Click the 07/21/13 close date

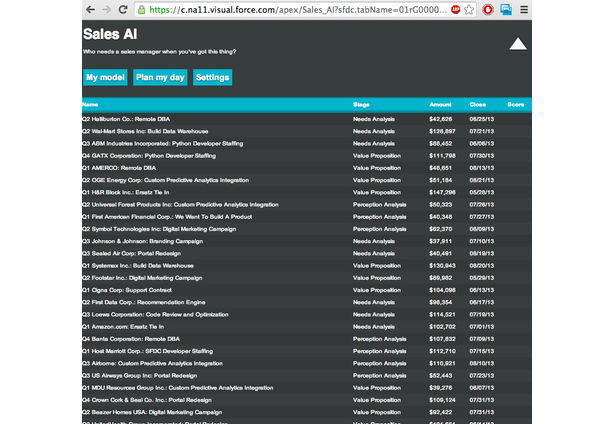[482, 131]
